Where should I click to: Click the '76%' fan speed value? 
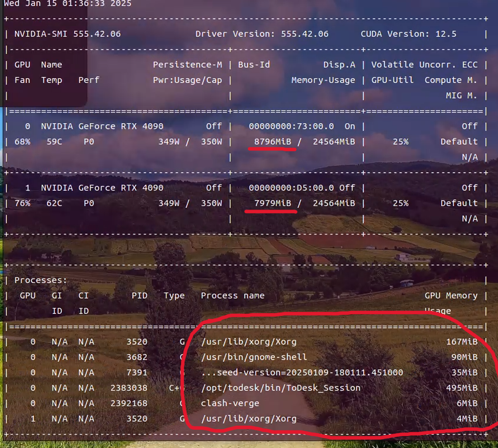tap(22, 203)
